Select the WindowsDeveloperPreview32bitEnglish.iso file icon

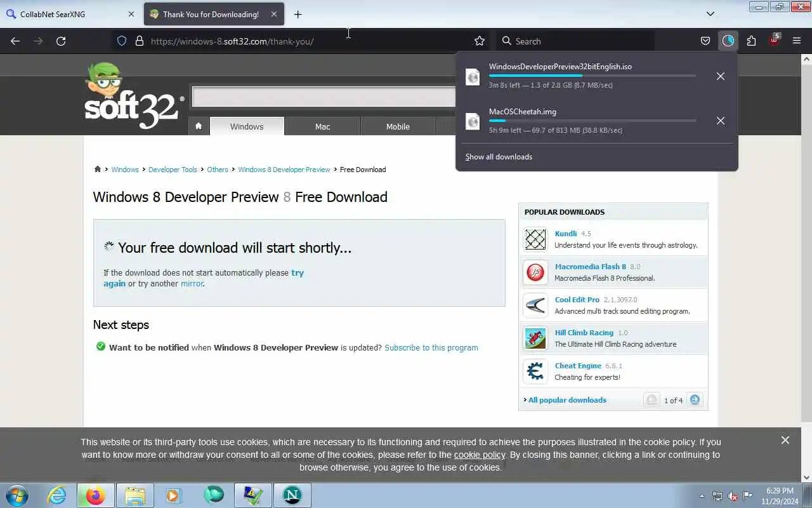tap(473, 77)
